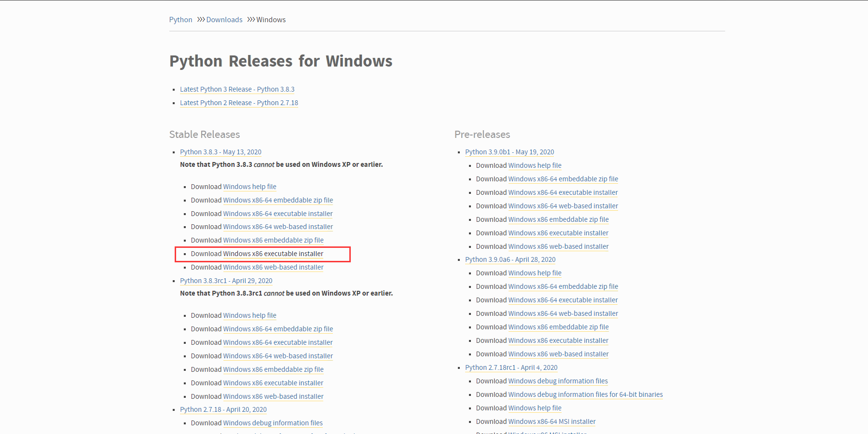This screenshot has height=434, width=868.
Task: Download Python 3.8.3 Windows x86-64 web-based installer
Action: 278,227
